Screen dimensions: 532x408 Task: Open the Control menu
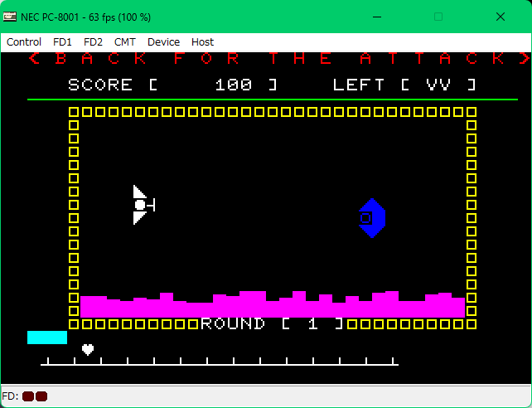tap(24, 41)
